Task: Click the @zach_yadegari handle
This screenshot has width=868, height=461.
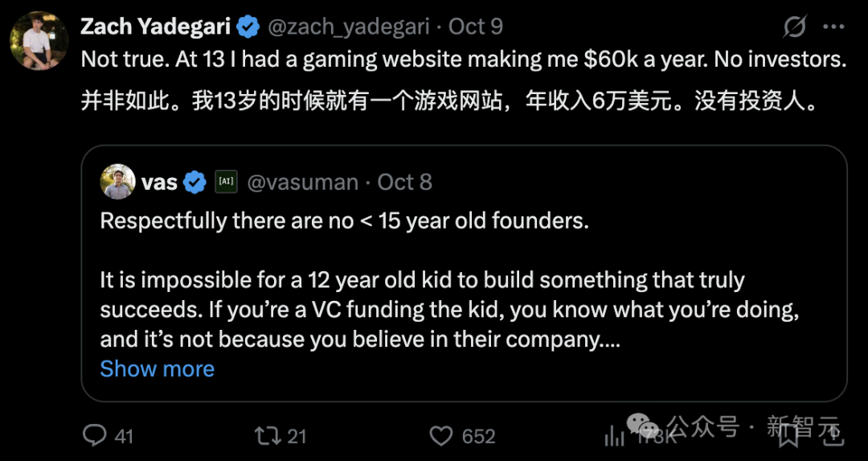Action: pos(350,27)
